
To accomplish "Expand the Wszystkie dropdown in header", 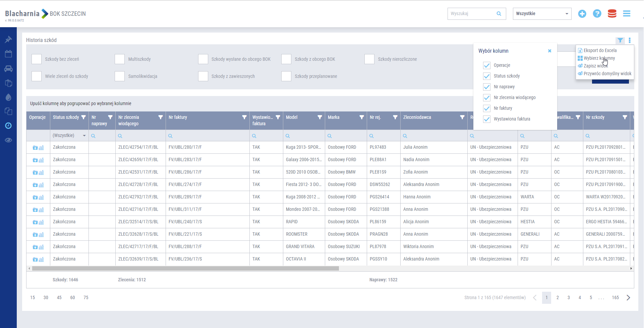I will click(542, 14).
